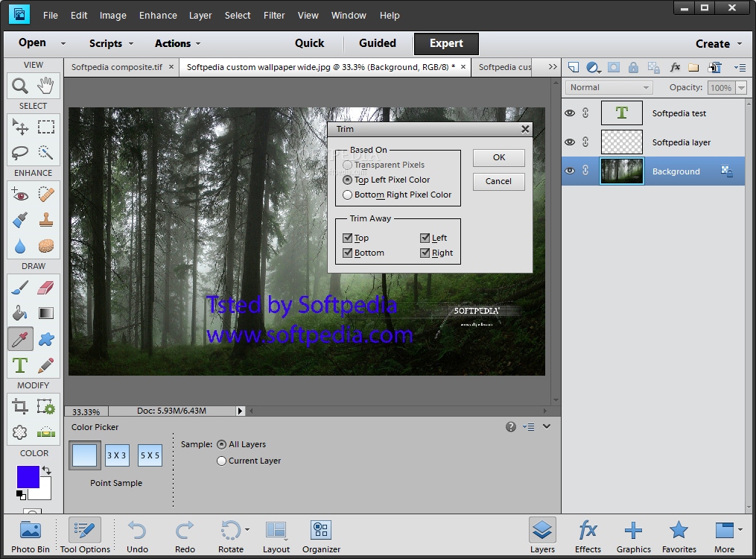Select Top Left Pixel Color radio
The height and width of the screenshot is (559, 756).
347,180
